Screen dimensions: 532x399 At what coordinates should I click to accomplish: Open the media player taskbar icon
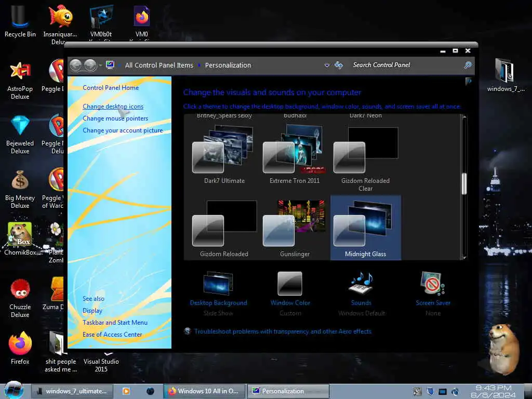point(126,391)
